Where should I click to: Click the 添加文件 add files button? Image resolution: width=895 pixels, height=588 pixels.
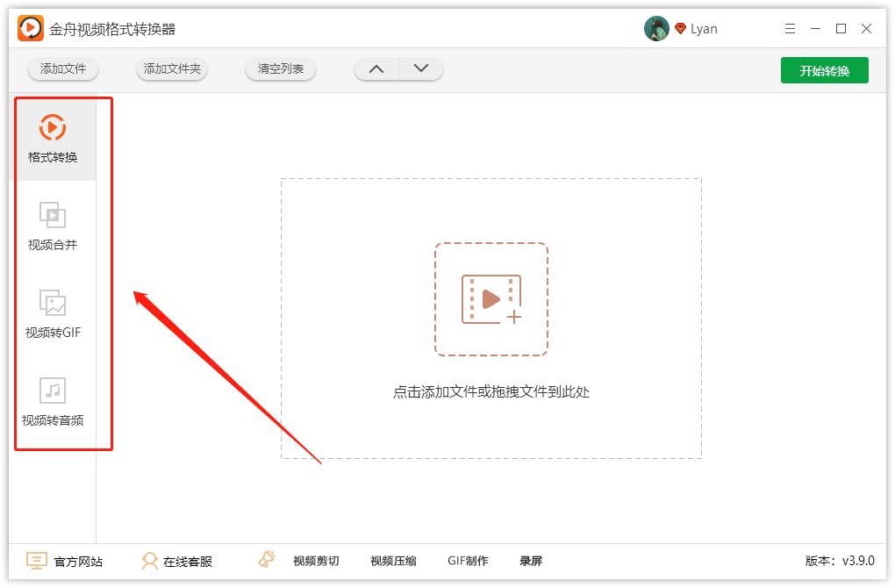click(61, 68)
